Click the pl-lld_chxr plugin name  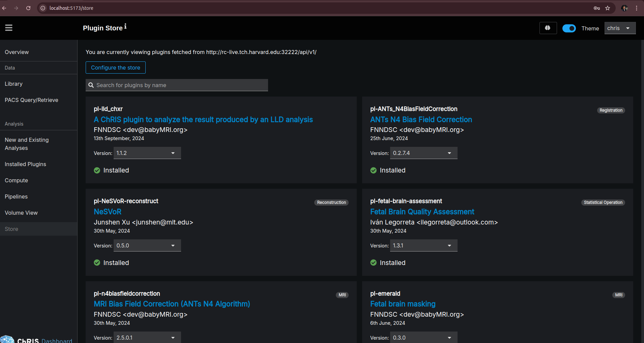(108, 109)
